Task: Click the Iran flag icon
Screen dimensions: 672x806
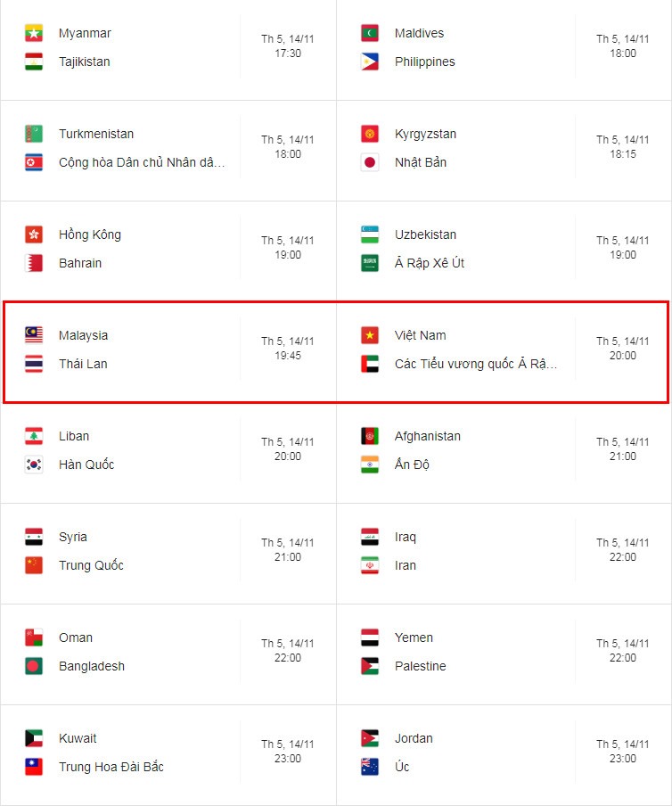Action: click(x=370, y=565)
